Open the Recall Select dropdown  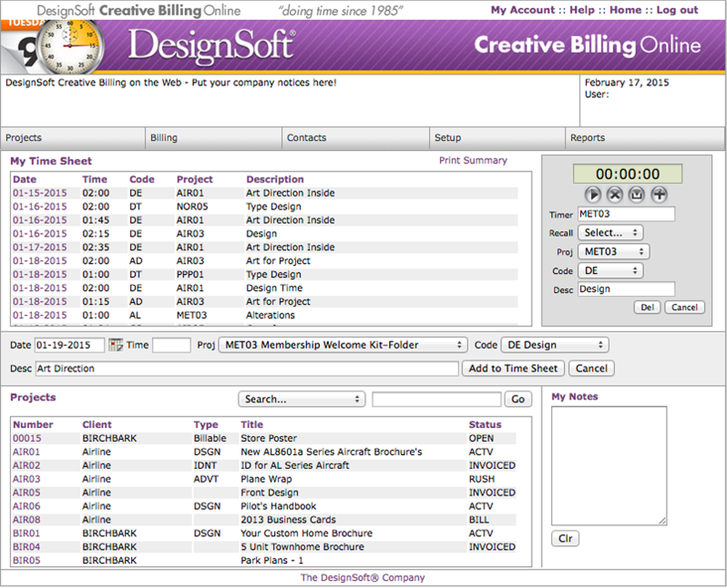click(610, 233)
